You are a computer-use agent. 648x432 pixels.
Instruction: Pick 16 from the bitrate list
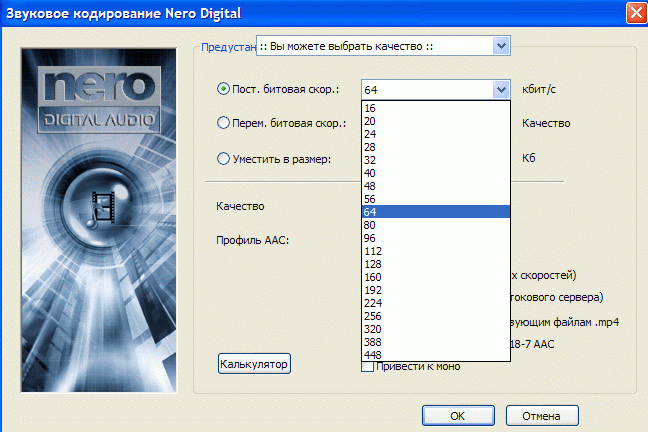click(436, 108)
